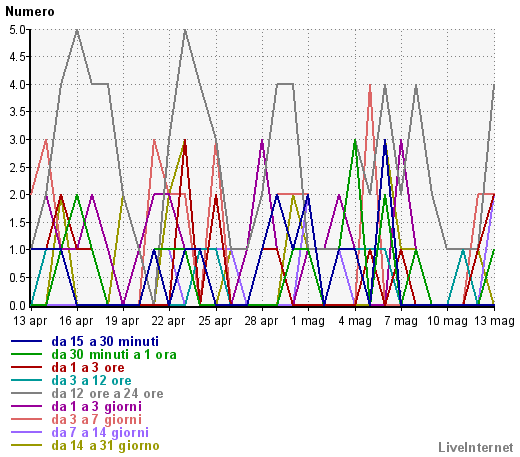
Task: Click the '2.0' y-axis value
Action: click(17, 195)
